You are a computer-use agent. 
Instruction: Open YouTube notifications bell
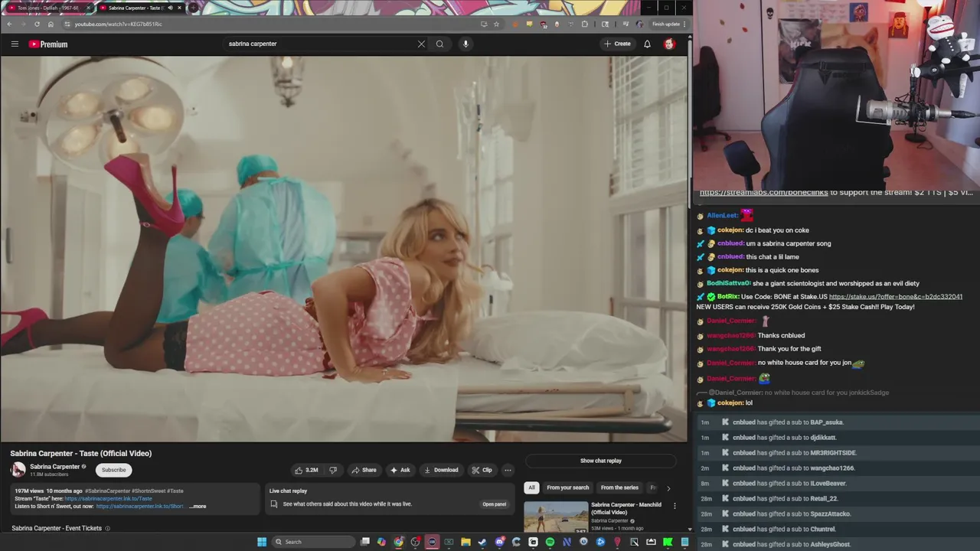point(647,44)
